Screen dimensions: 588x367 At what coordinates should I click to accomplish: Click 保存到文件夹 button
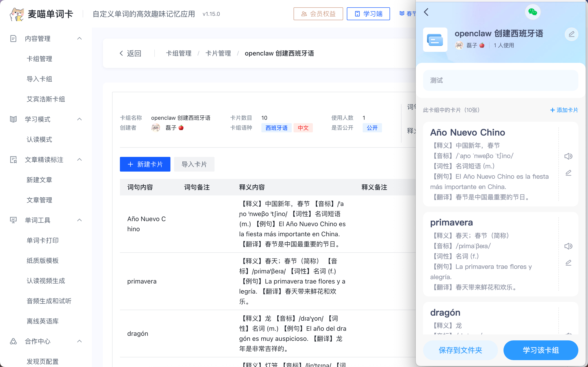click(x=460, y=350)
